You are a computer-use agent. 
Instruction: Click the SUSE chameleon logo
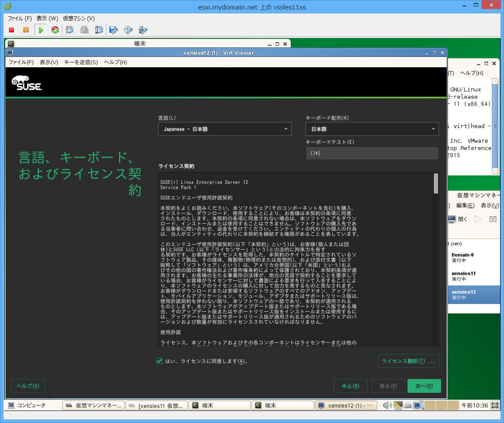[x=27, y=83]
